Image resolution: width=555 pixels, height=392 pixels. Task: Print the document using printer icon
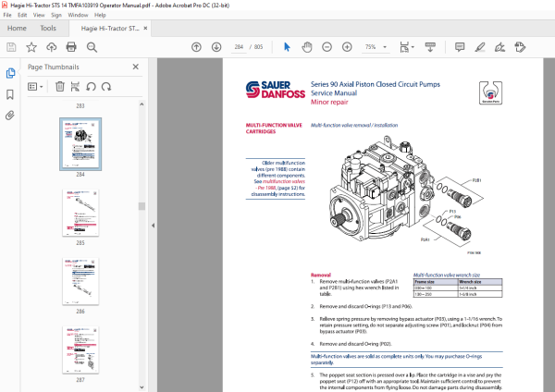pos(71,47)
